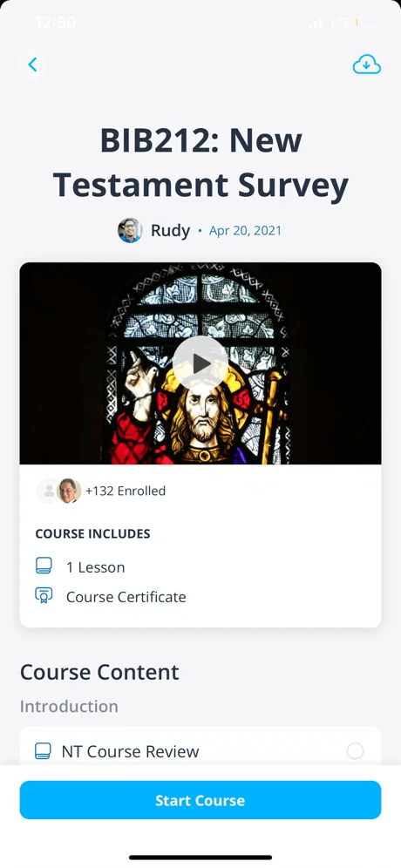Tap the Apr 20, 2021 date

click(245, 231)
